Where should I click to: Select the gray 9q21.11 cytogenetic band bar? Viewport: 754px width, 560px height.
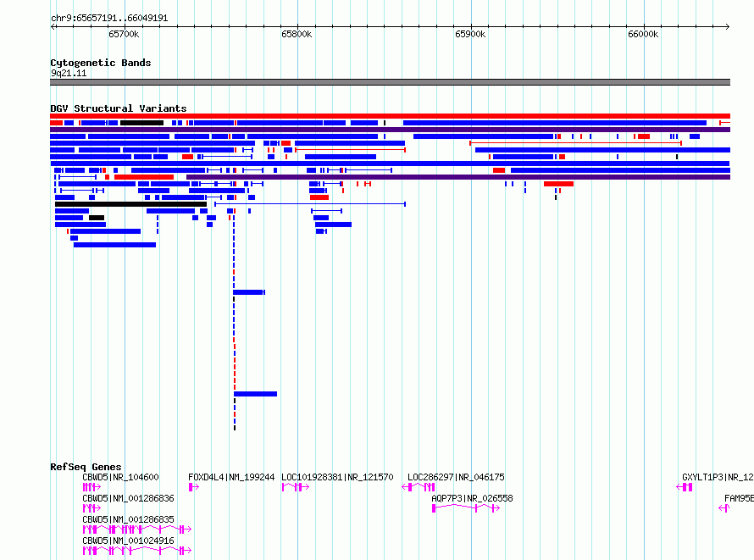click(x=390, y=82)
